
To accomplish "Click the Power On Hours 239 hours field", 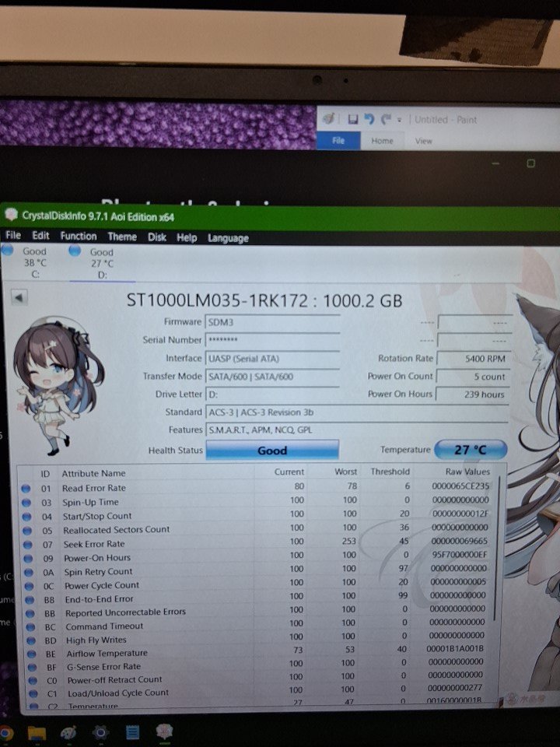I will 472,394.
